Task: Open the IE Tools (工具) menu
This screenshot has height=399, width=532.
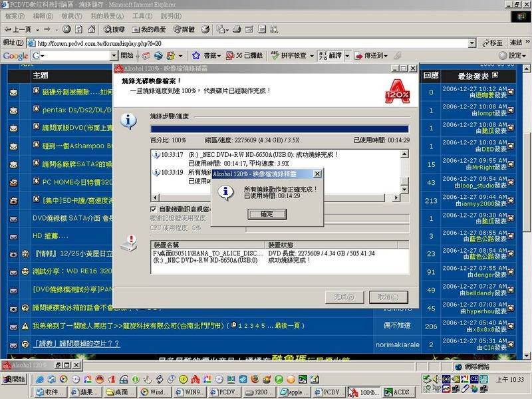Action: (x=142, y=15)
